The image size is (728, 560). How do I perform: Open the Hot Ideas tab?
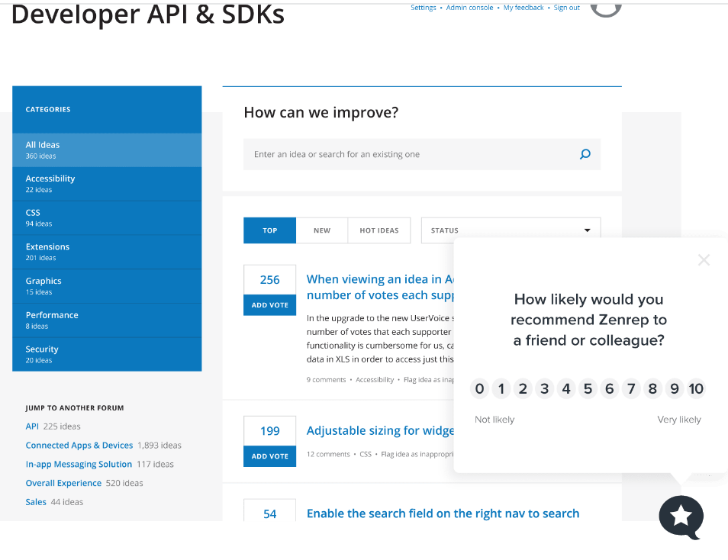tap(379, 230)
